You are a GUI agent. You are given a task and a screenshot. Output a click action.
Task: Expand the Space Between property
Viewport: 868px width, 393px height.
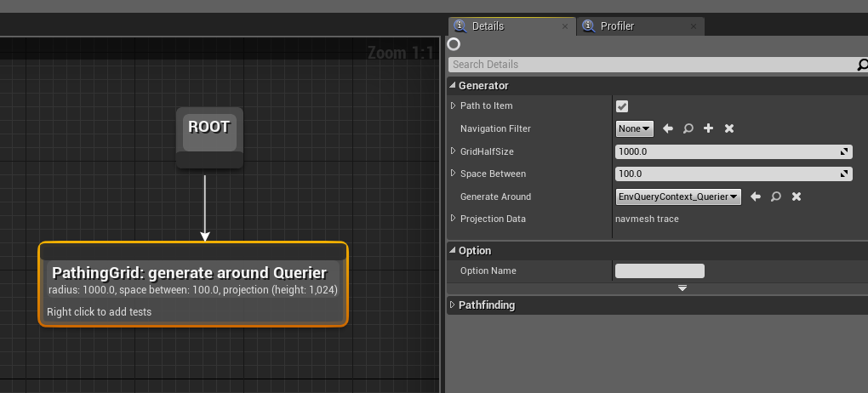coord(453,174)
